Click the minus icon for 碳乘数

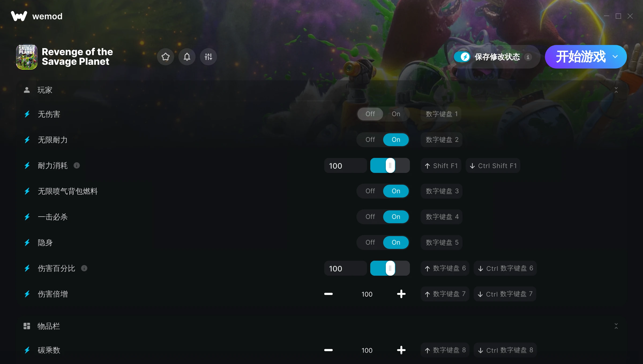[x=328, y=350]
